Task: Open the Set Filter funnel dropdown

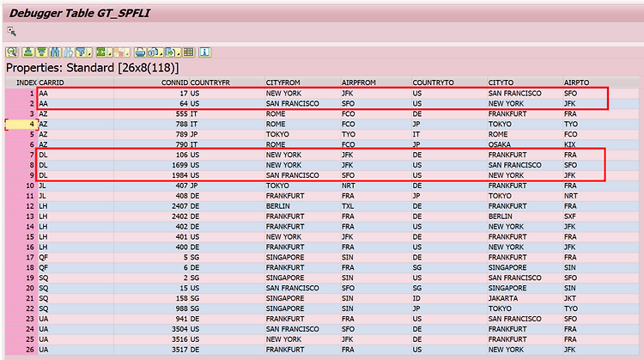Action: coord(84,52)
